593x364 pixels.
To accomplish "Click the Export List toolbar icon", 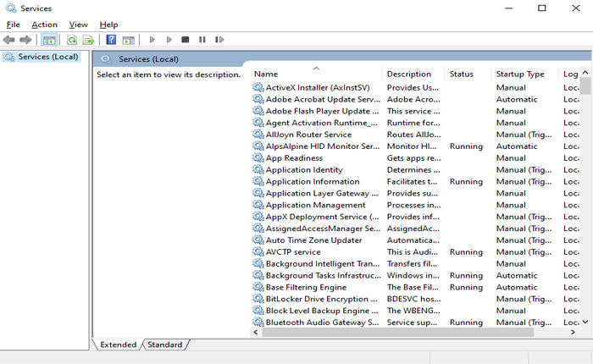I will pos(88,40).
